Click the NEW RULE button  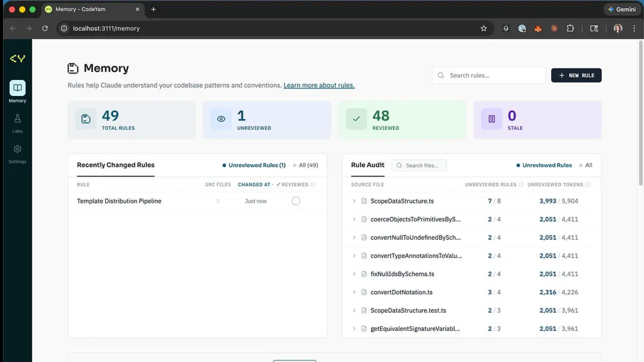click(576, 75)
